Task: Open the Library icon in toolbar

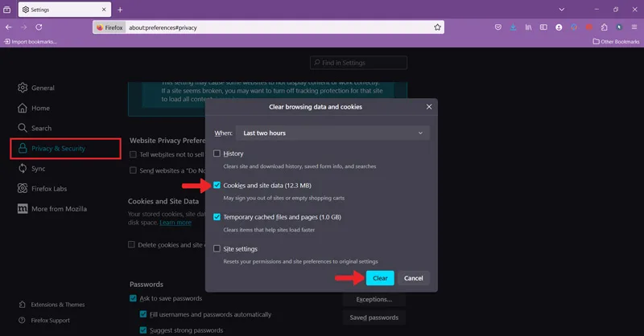Action: [x=528, y=27]
